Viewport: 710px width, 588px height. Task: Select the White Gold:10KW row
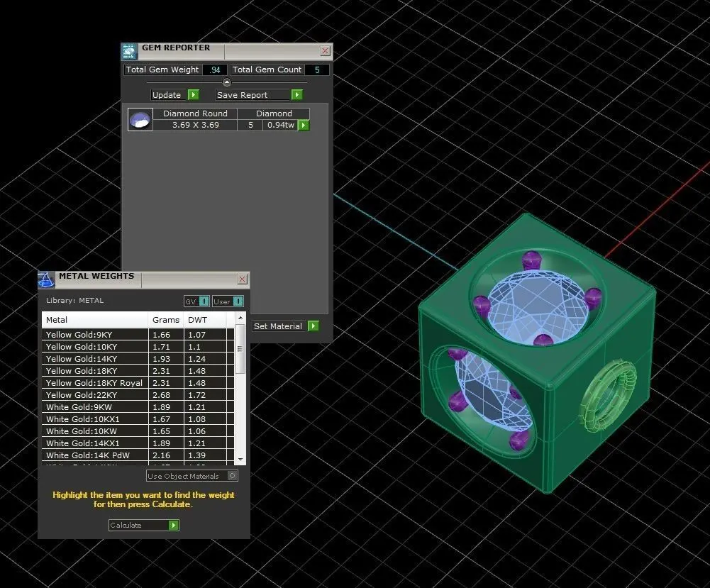[x=138, y=431]
